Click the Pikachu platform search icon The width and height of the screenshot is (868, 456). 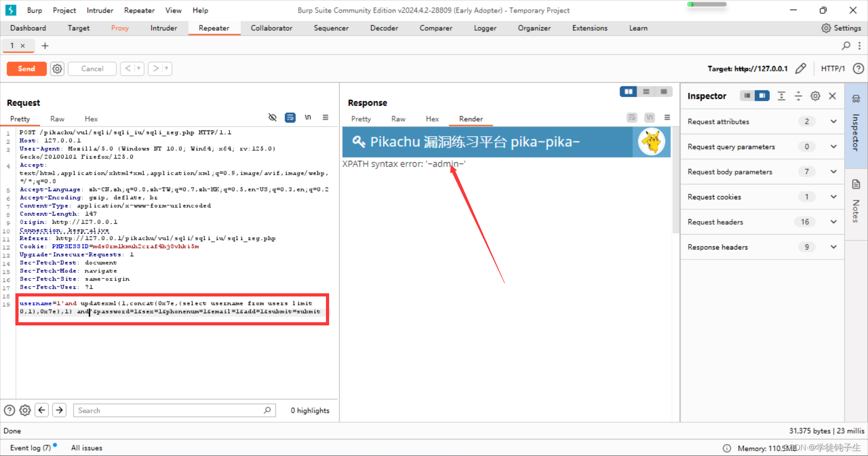click(x=358, y=141)
